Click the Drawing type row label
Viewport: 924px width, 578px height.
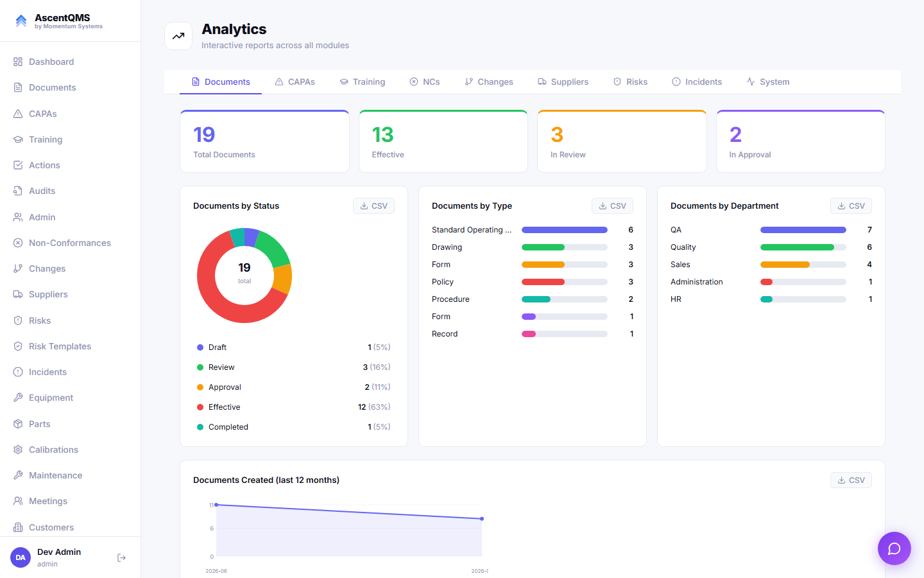click(x=447, y=247)
